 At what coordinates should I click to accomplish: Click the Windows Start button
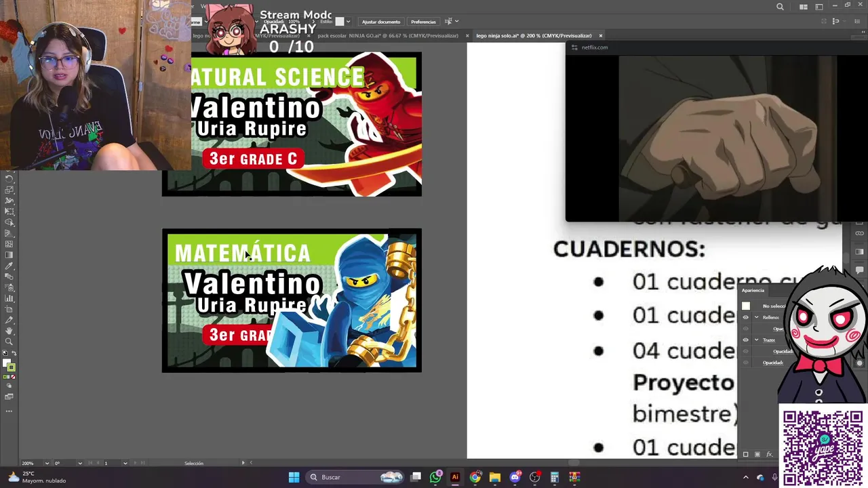click(x=294, y=477)
